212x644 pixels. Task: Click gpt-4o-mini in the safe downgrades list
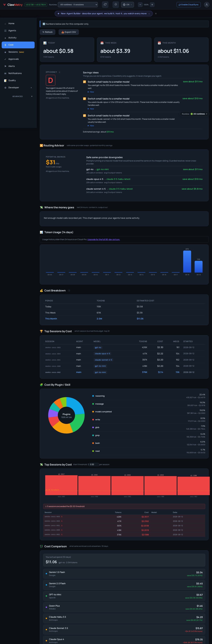103,170
